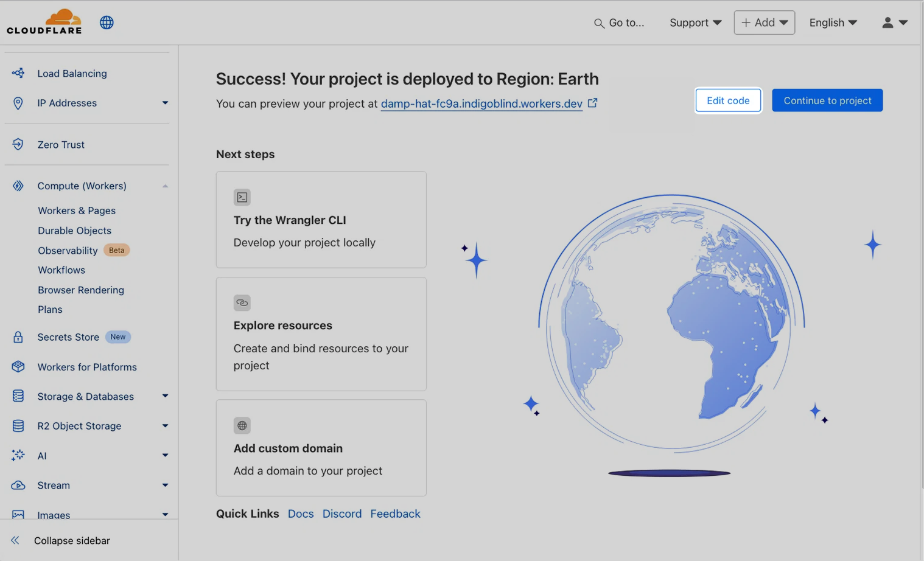The image size is (924, 561).
Task: Open Workers & Pages in the sidebar
Action: click(77, 211)
